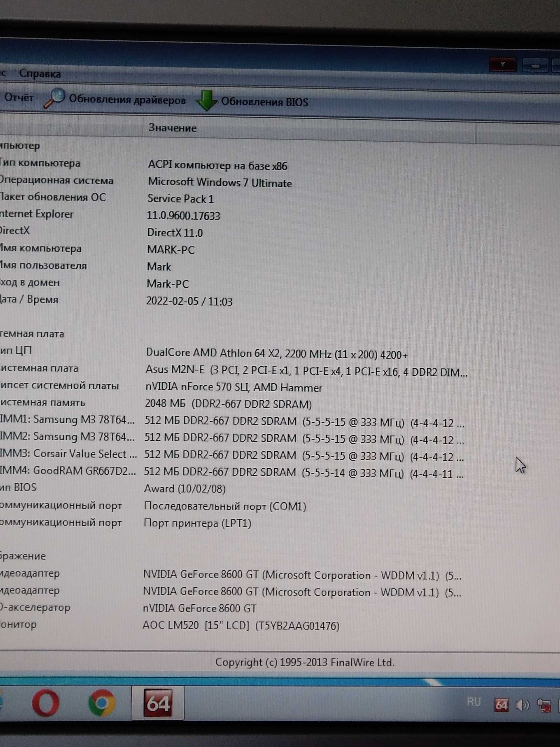The width and height of the screenshot is (560, 747).
Task: Click the Asus M2N-E motherboard entry
Action: tap(307, 371)
